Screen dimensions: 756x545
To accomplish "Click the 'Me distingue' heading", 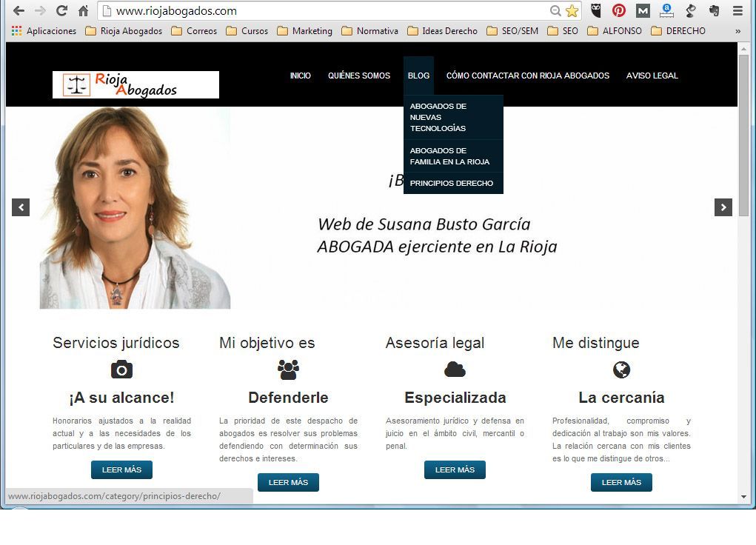I will [596, 343].
